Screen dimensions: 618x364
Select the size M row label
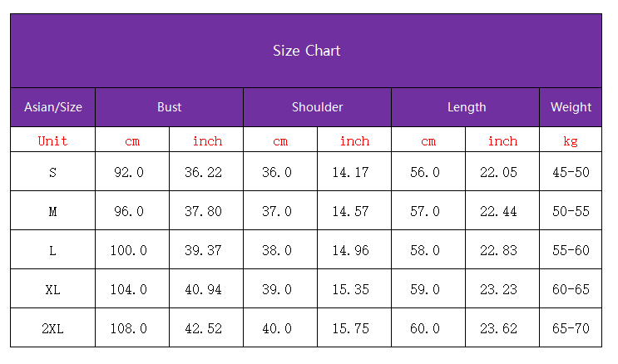point(53,211)
